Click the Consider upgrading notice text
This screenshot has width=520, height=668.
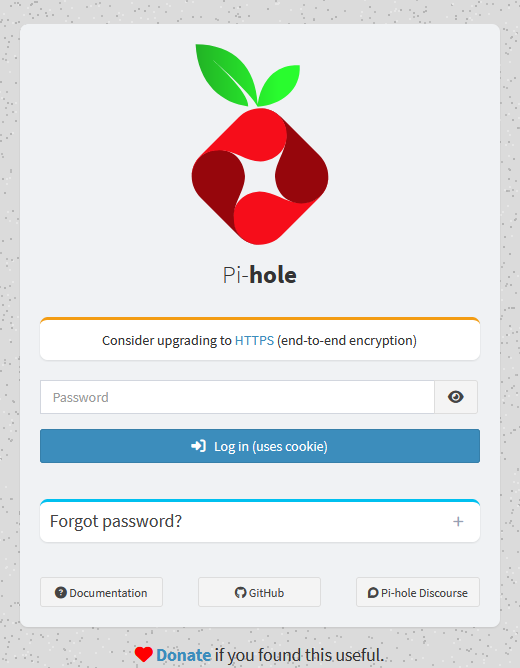(x=260, y=340)
